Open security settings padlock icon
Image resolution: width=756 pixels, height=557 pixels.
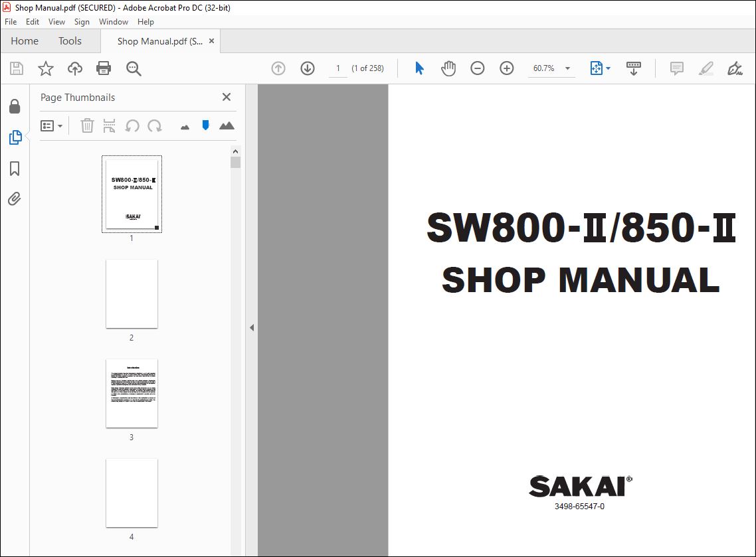pyautogui.click(x=15, y=106)
